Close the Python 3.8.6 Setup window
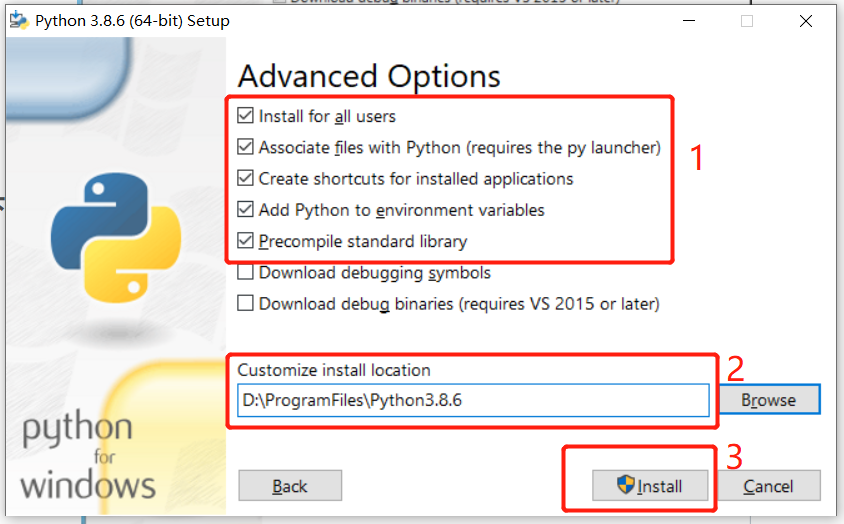Image resolution: width=844 pixels, height=524 pixels. (x=806, y=21)
